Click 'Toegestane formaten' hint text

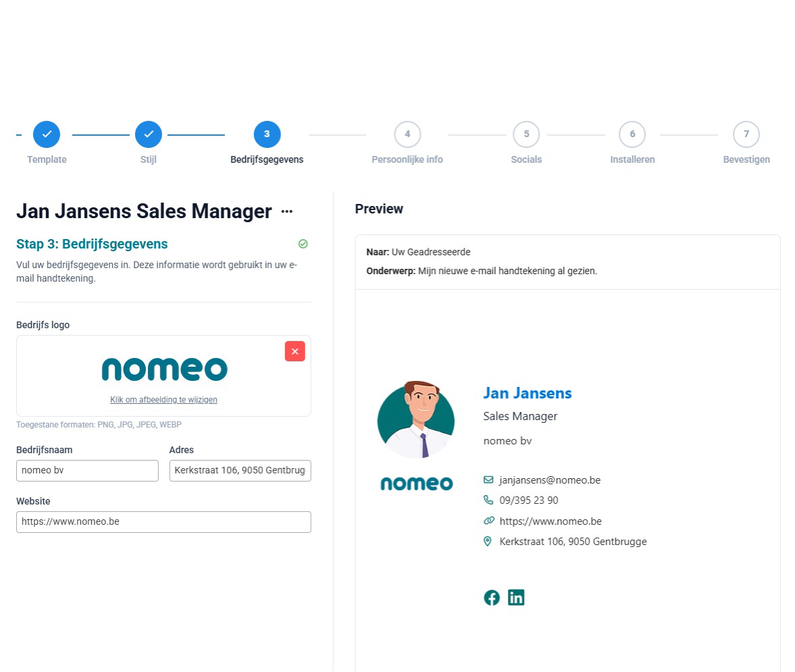coord(99,425)
